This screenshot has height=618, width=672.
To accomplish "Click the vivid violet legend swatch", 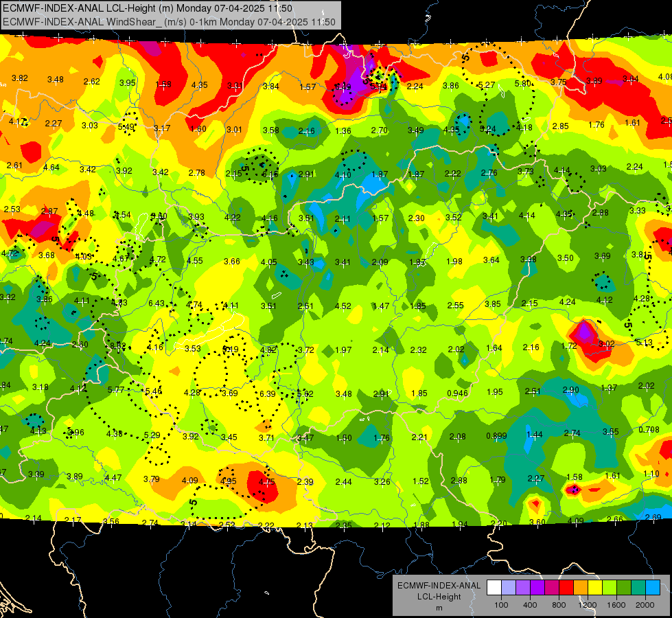I will click(537, 588).
